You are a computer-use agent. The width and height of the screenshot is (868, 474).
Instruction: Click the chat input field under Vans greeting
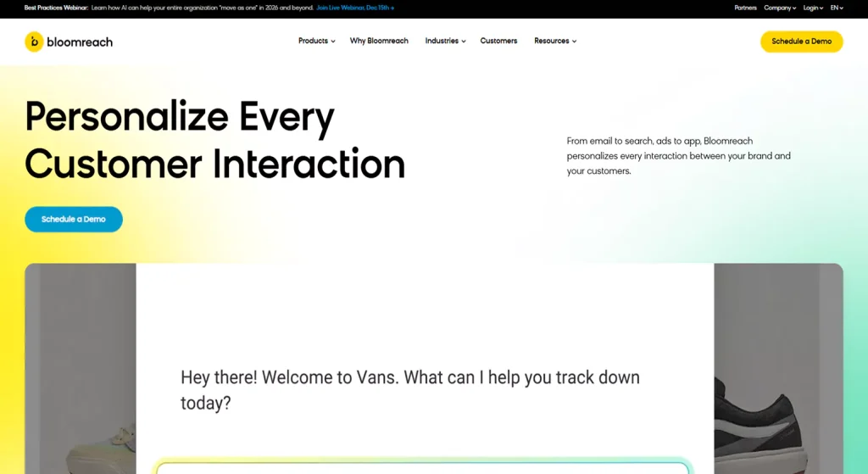[423, 468]
